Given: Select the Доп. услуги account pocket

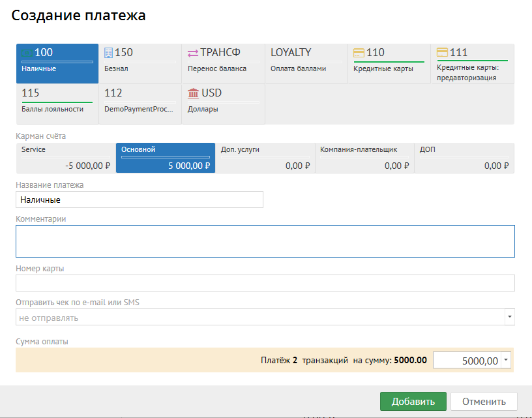Looking at the screenshot, I should pyautogui.click(x=265, y=158).
